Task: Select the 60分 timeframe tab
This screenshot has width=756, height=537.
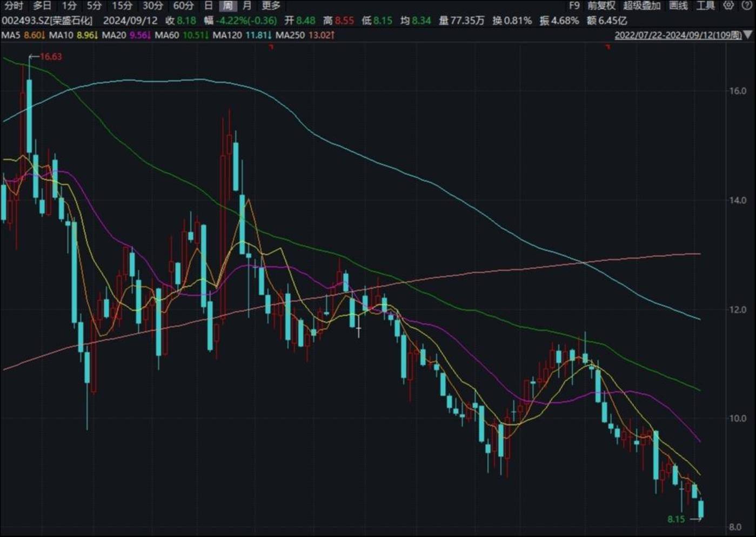Action: click(183, 5)
